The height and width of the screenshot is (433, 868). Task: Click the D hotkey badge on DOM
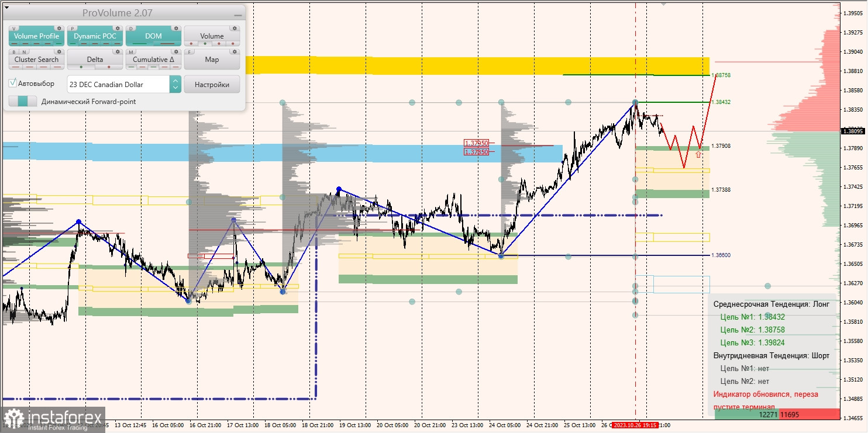(131, 28)
